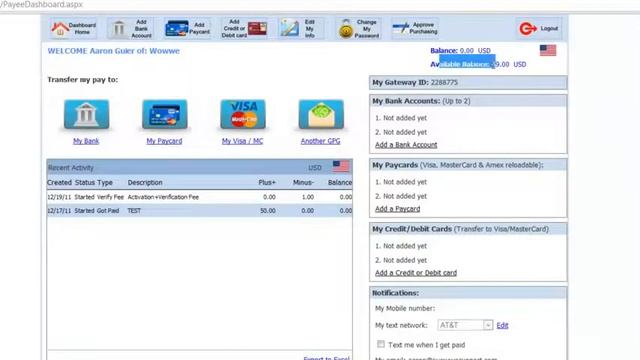Open the My Visa / MC link
The height and width of the screenshot is (360, 640).
[x=242, y=141]
